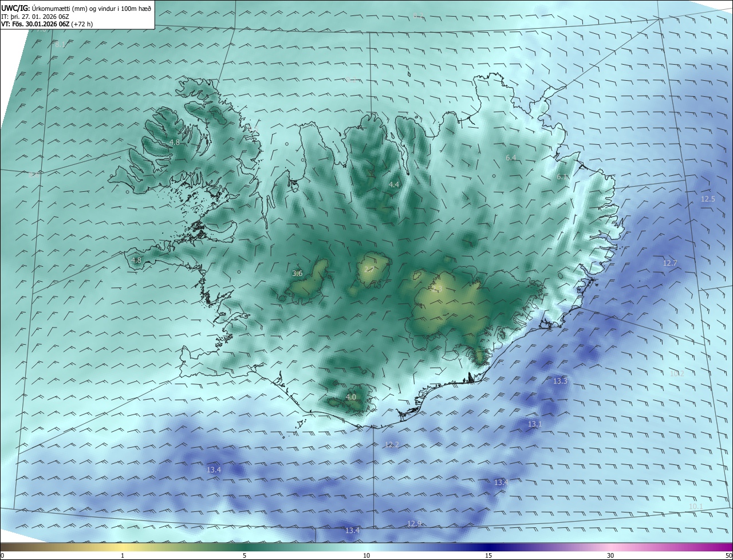733x560 pixels.
Task: Click the 3.6 value label
Action: [x=297, y=273]
